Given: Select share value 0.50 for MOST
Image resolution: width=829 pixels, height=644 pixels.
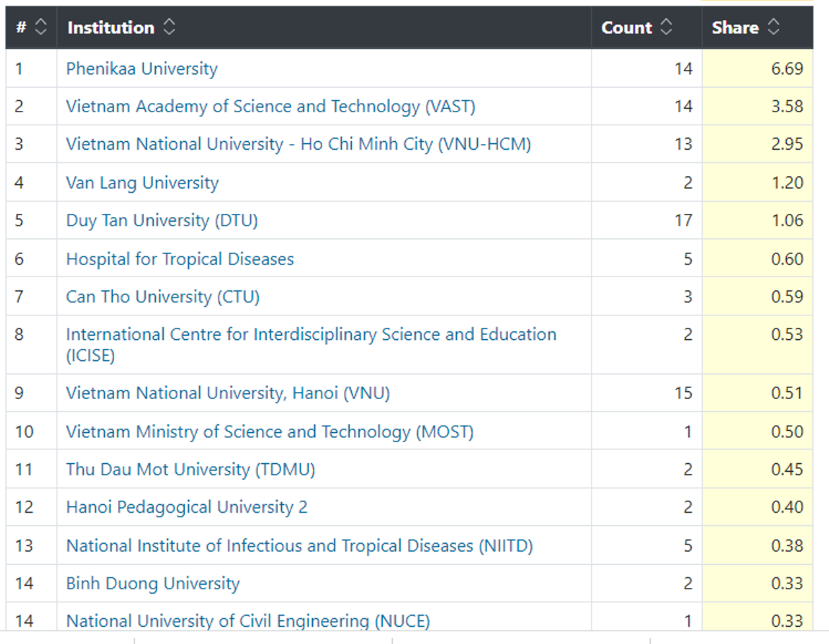Looking at the screenshot, I should [787, 432].
